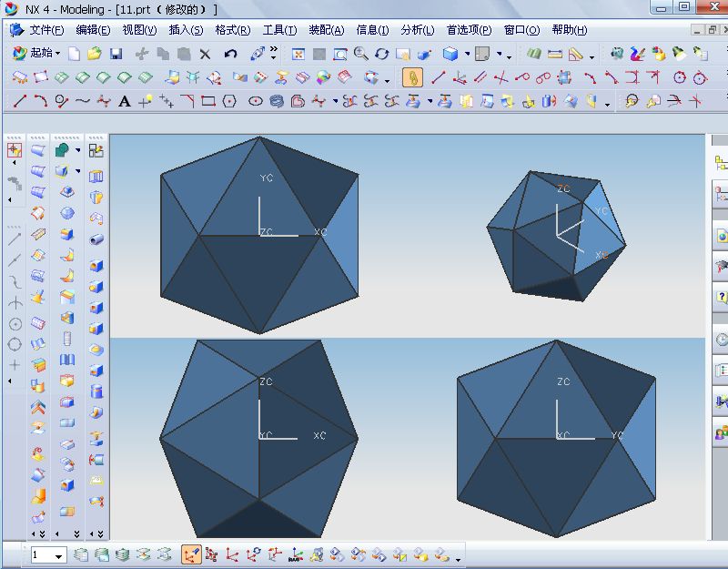Image resolution: width=728 pixels, height=569 pixels.
Task: Select the Helix curve tool
Action: point(277,101)
